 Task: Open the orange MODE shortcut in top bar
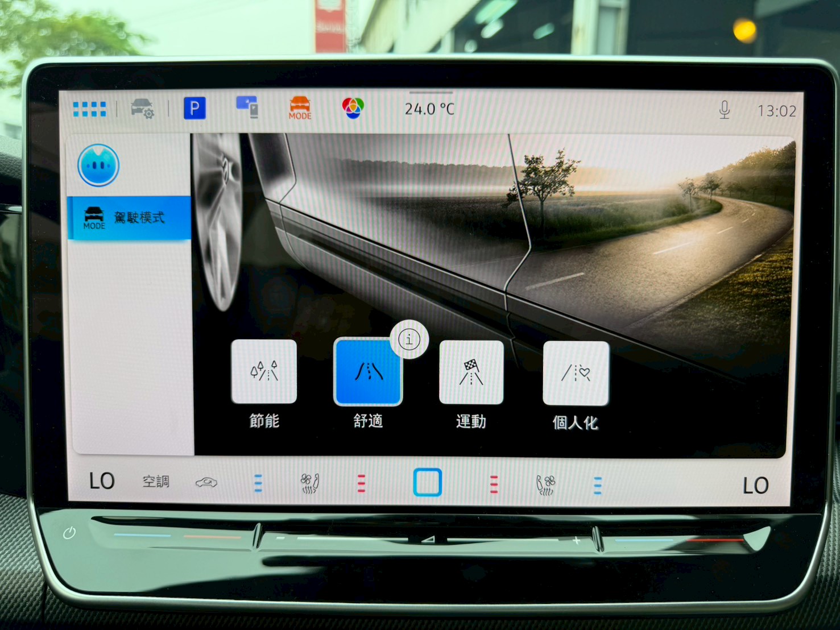(300, 107)
